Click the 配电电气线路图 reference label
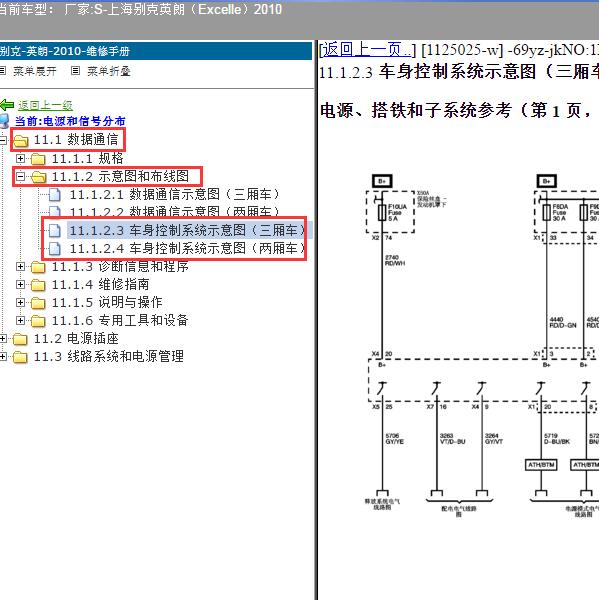This screenshot has height=600, width=599. [459, 511]
